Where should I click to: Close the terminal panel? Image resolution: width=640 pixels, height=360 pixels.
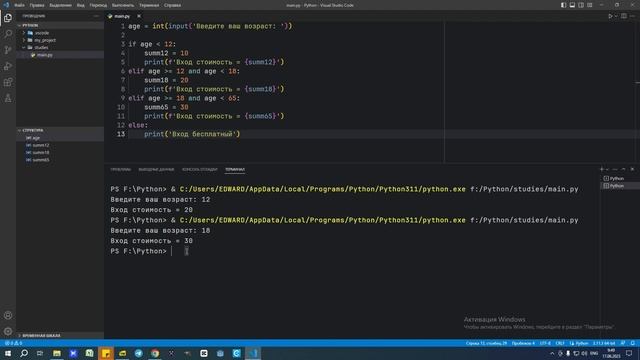click(632, 169)
